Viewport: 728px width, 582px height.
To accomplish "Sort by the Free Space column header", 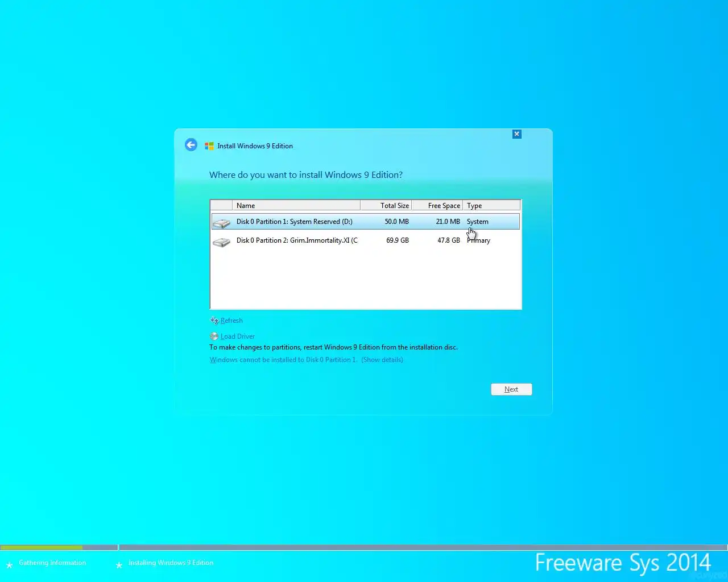I will (437, 206).
